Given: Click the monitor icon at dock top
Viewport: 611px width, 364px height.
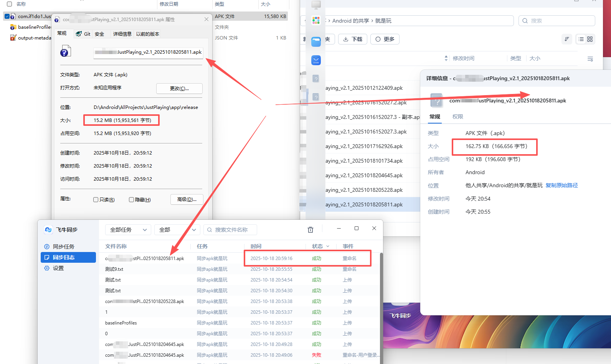Looking at the screenshot, I should click(x=316, y=5).
